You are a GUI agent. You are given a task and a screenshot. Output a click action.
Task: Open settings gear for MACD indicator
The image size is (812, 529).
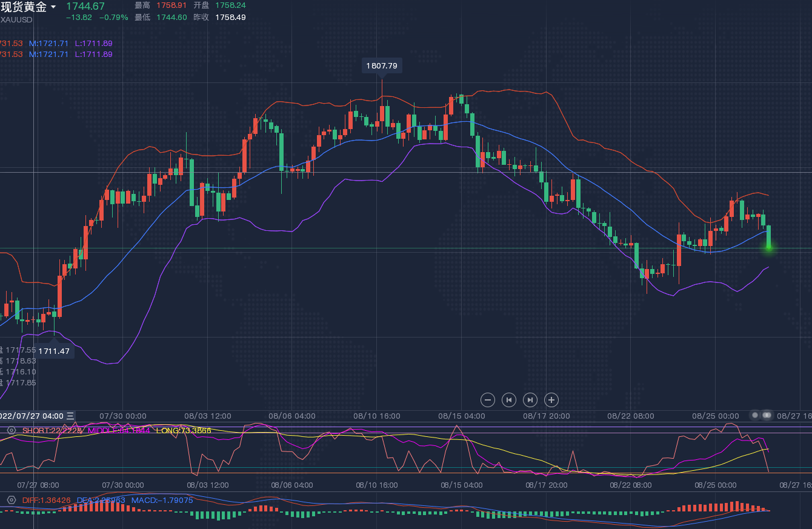[11, 500]
